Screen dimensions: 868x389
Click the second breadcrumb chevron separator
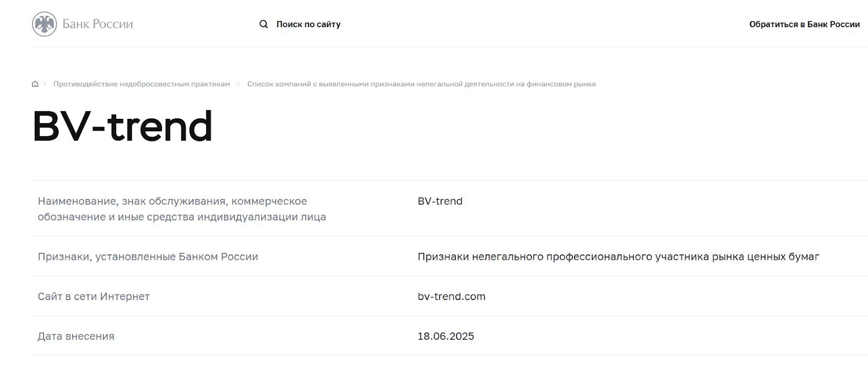pos(239,84)
